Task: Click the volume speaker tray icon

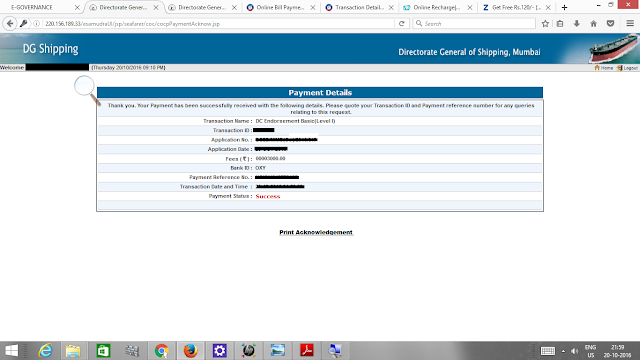Action: pyautogui.click(x=575, y=351)
